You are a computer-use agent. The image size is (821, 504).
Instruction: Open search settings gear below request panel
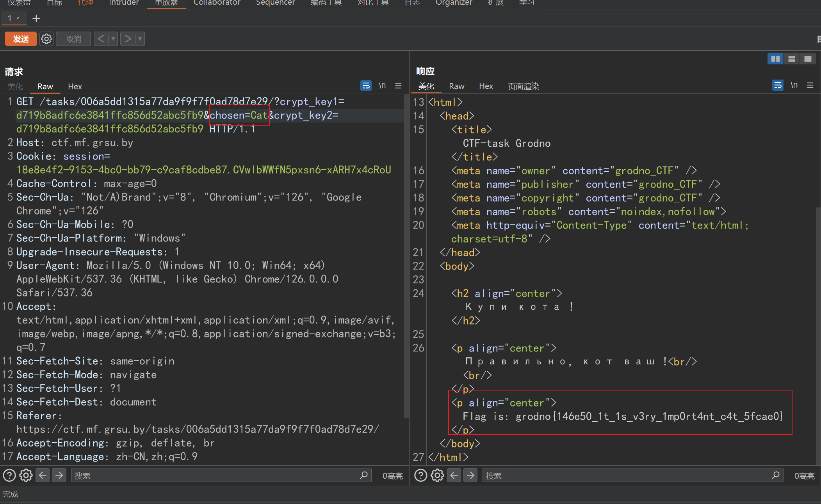(x=26, y=475)
